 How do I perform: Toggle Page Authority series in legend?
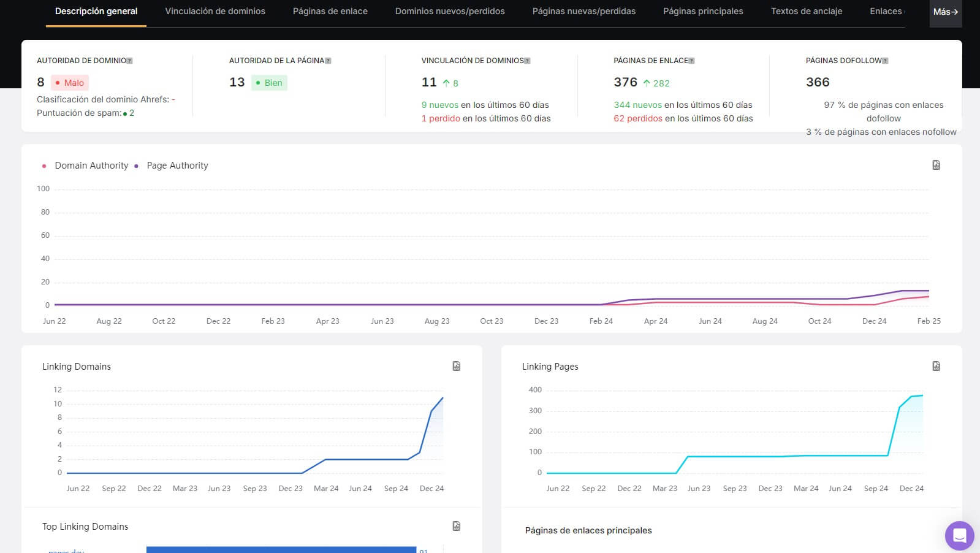(x=177, y=166)
